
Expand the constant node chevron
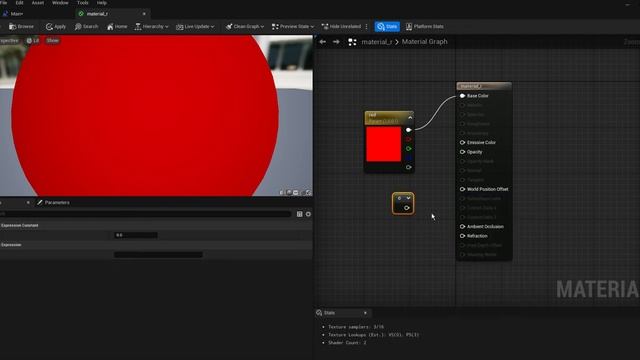coord(408,198)
